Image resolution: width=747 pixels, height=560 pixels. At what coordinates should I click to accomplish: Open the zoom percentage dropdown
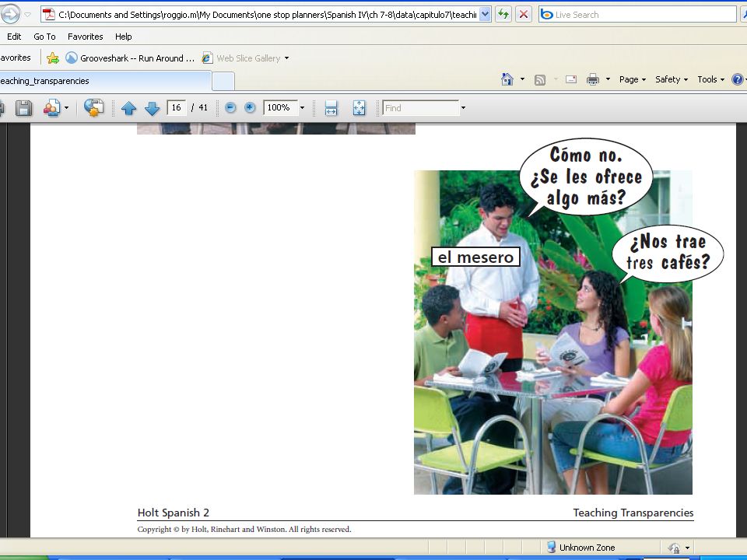[x=302, y=108]
